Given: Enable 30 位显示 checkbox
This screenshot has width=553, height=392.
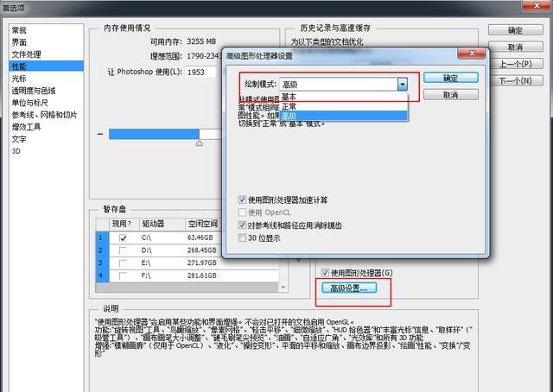Looking at the screenshot, I should [243, 237].
